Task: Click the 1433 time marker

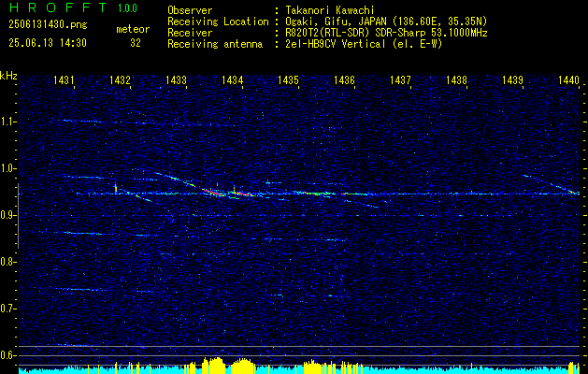Action: [176, 79]
